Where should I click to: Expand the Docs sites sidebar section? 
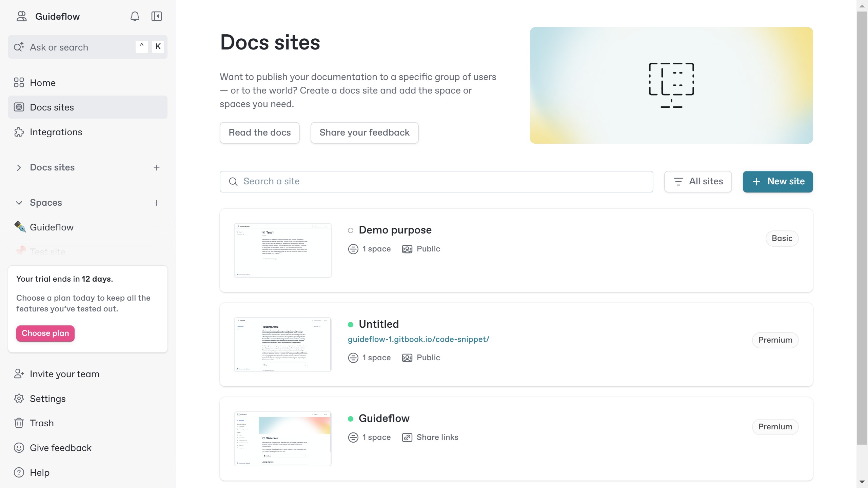19,167
